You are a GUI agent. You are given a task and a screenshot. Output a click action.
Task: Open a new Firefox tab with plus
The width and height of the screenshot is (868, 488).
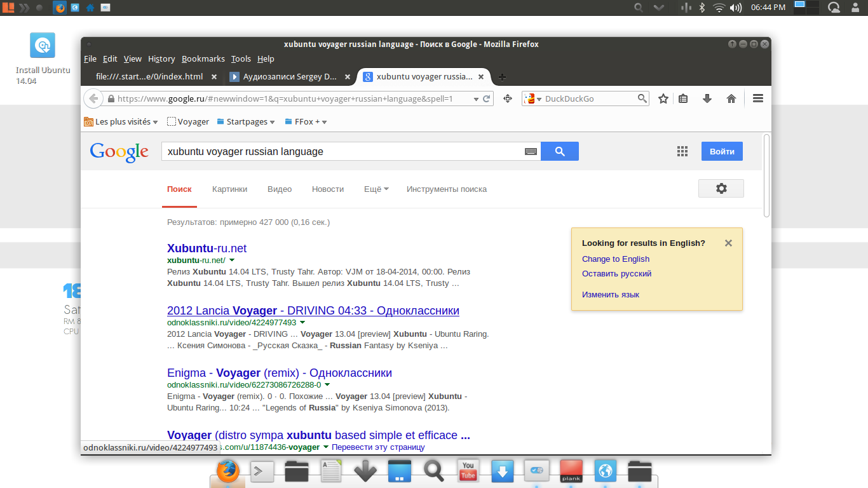click(502, 77)
